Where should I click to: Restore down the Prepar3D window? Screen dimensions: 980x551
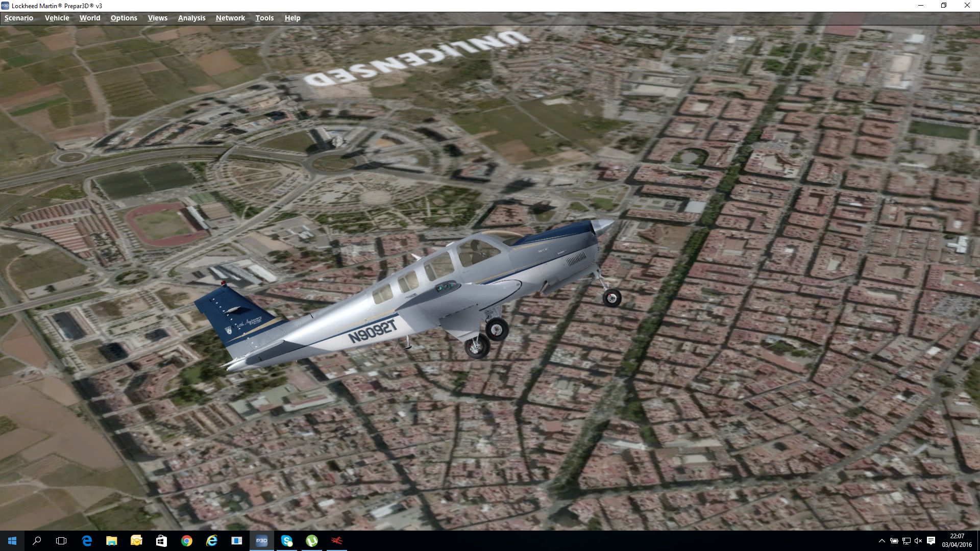point(944,6)
